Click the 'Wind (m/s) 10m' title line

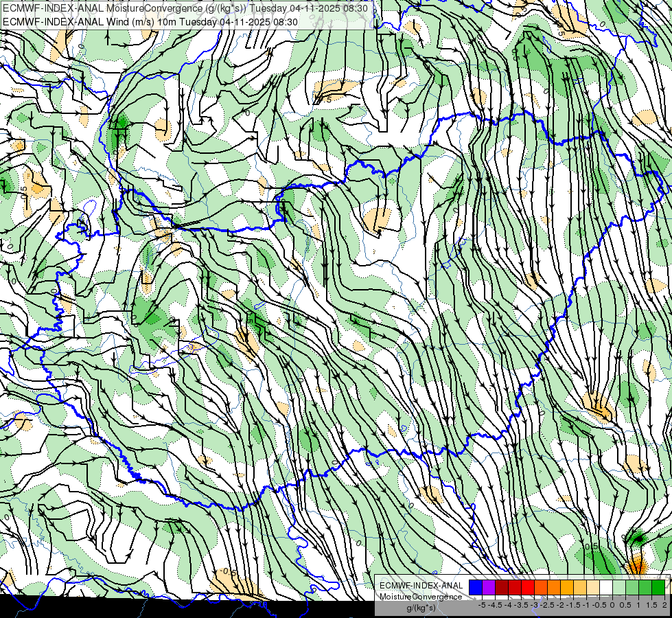tap(150, 21)
